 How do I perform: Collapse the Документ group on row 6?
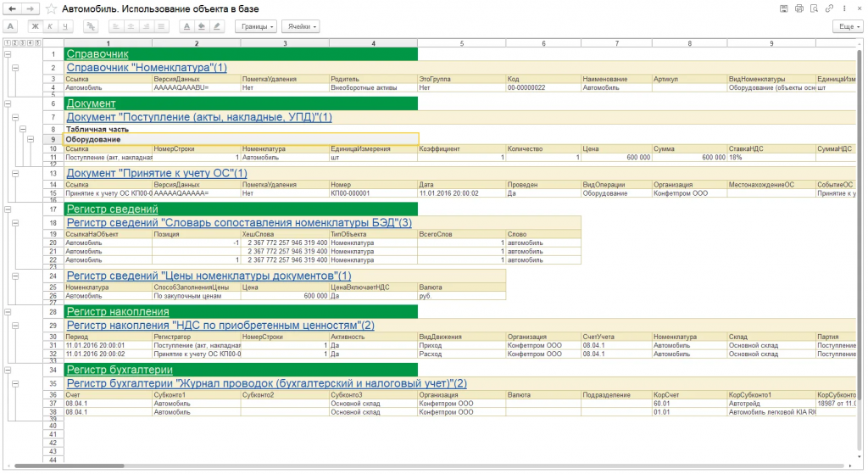click(8, 103)
